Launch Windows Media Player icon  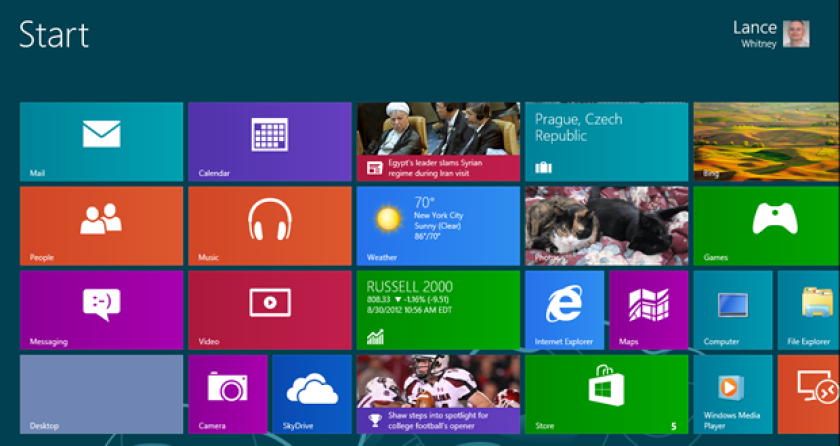click(x=731, y=388)
